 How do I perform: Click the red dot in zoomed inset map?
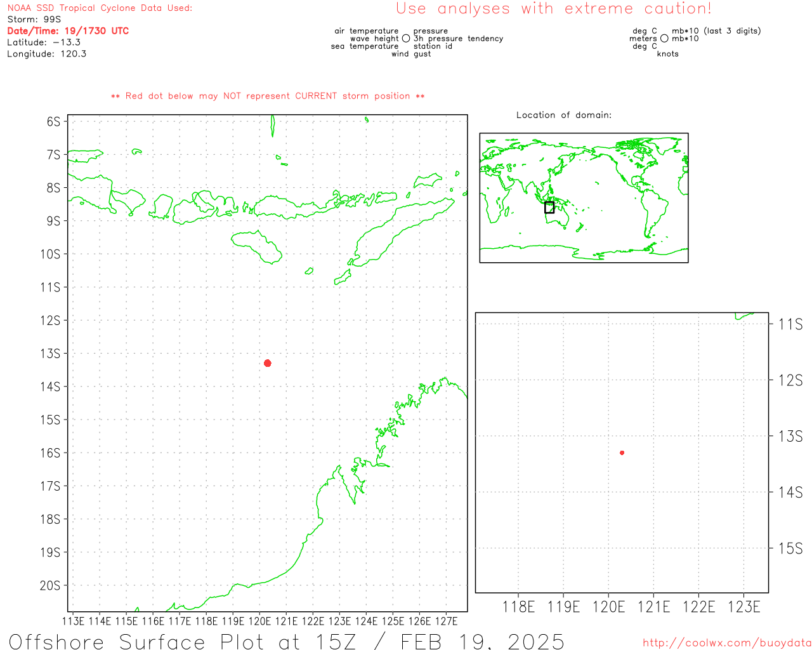pyautogui.click(x=622, y=453)
